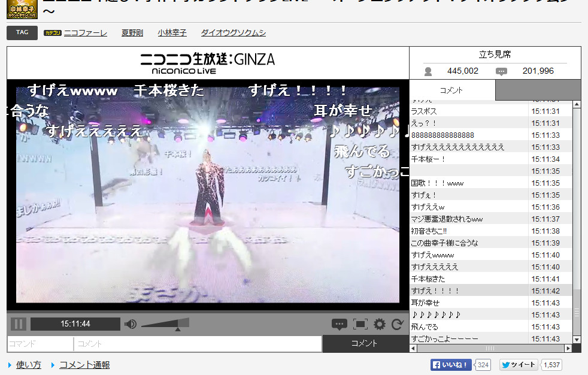This screenshot has width=588, height=375.
Task: Click the comment count 201,996
Action: pyautogui.click(x=538, y=71)
